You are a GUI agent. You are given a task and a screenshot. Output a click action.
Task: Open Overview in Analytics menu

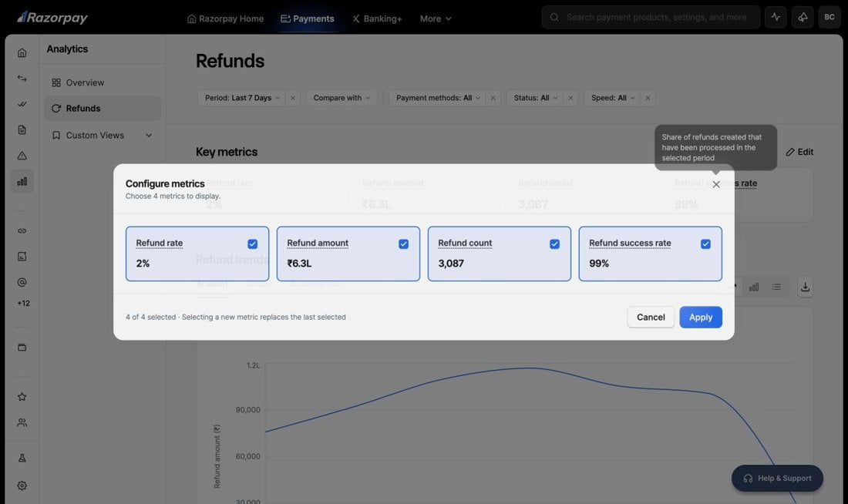103,82
